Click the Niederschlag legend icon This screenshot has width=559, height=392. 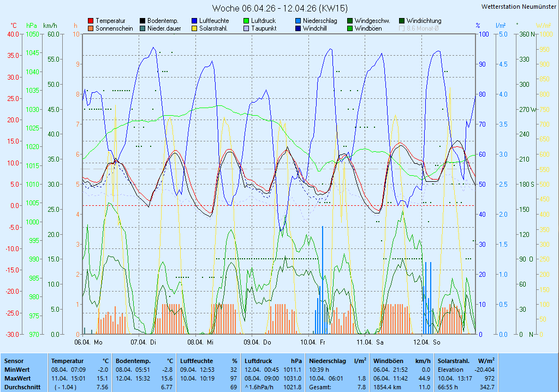298,21
